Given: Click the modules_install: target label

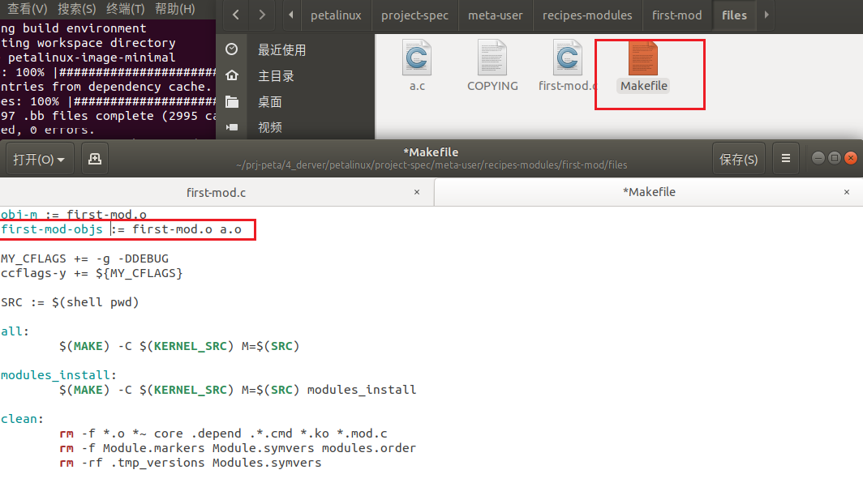Looking at the screenshot, I should point(58,375).
